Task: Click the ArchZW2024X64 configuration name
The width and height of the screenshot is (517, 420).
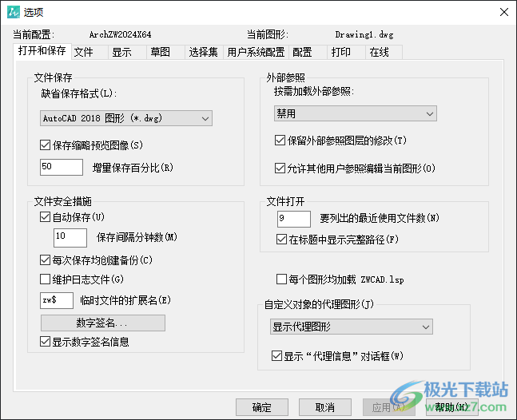Action: [121, 34]
